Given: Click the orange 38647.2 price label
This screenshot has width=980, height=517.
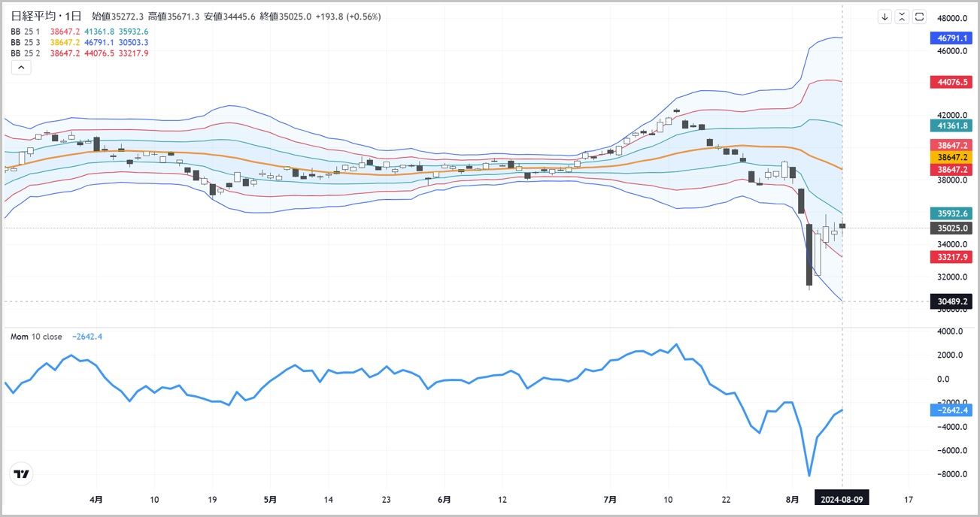Looking at the screenshot, I should tap(952, 157).
